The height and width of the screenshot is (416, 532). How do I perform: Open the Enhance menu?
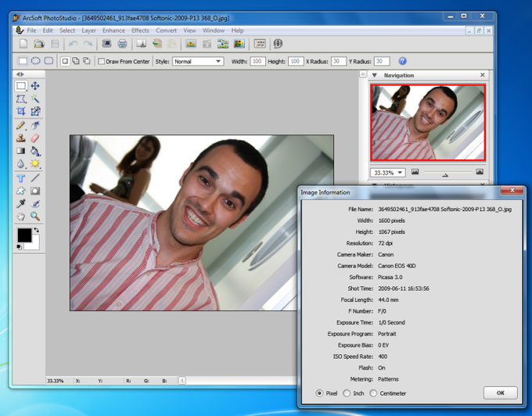click(x=113, y=30)
